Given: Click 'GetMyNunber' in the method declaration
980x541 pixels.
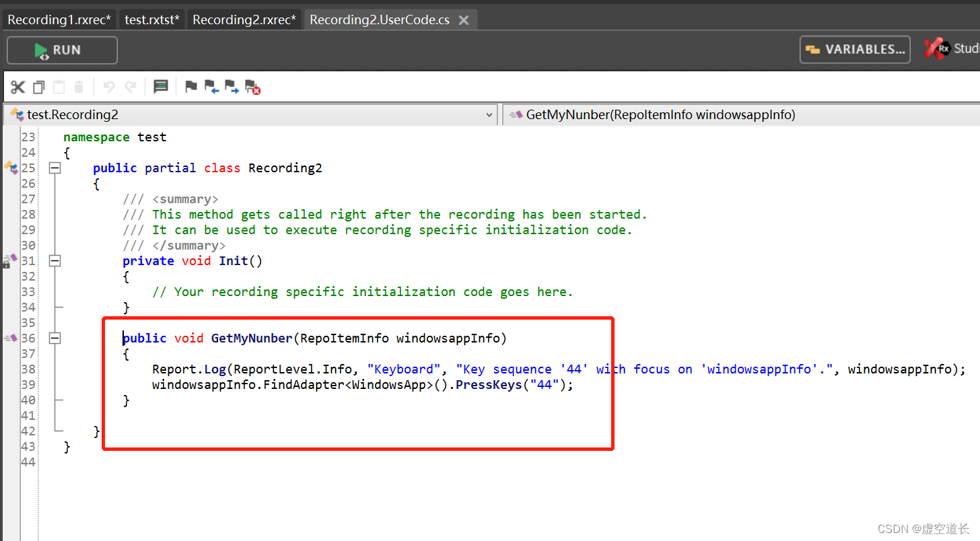Looking at the screenshot, I should point(252,338).
